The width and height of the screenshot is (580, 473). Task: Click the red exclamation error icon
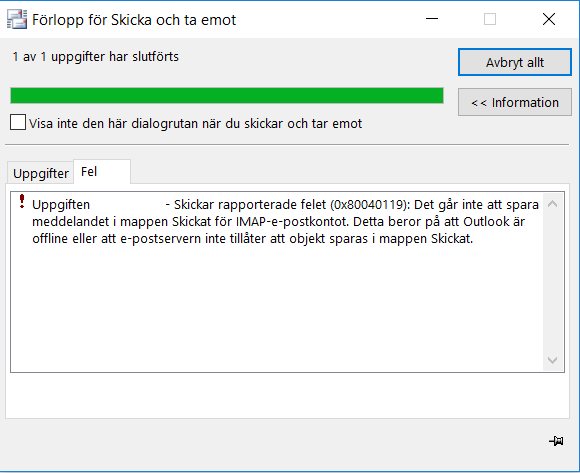(x=22, y=202)
